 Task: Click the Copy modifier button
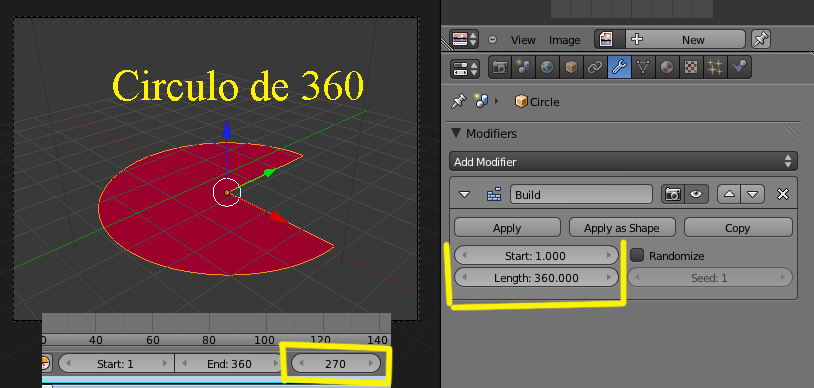pos(738,228)
